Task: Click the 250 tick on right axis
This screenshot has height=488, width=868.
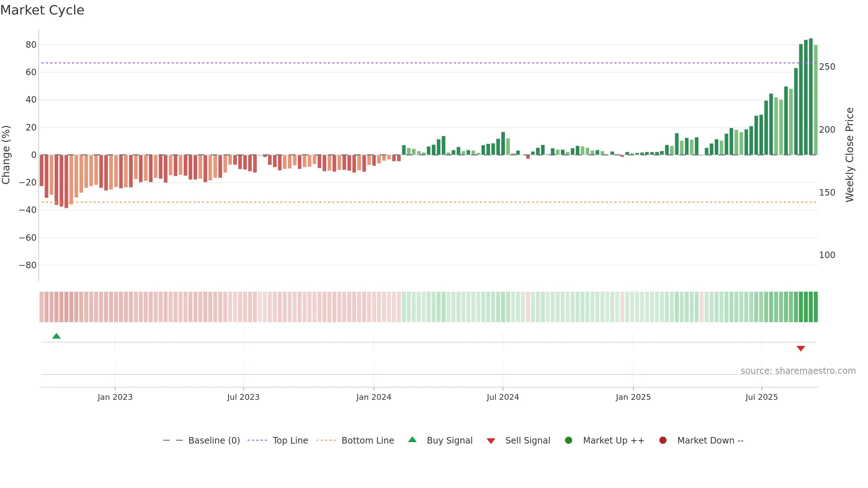Action: (827, 67)
